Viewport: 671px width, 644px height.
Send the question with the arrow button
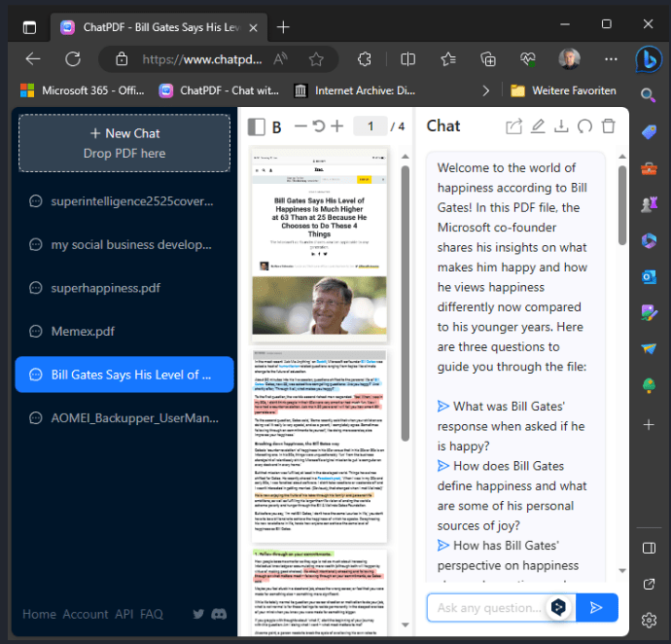597,608
